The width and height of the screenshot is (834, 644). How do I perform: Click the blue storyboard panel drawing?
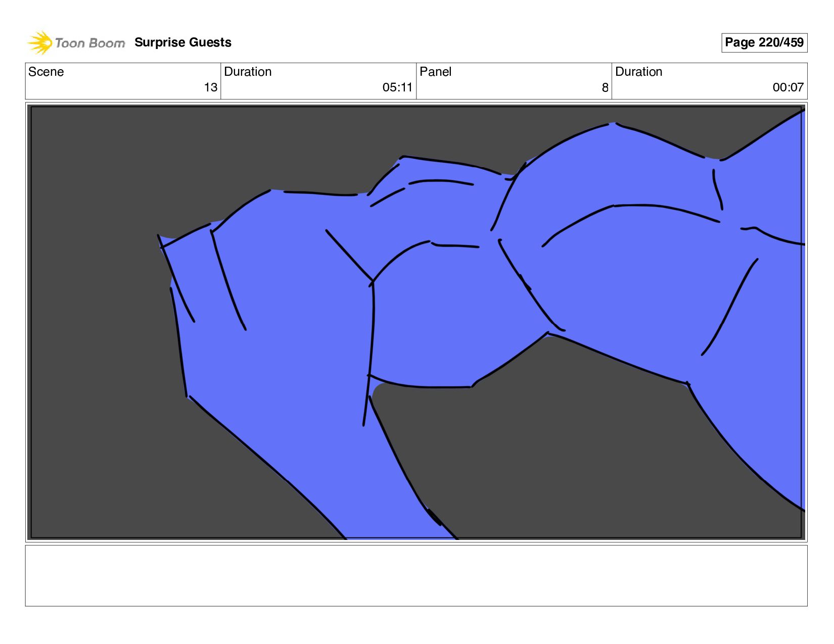(x=416, y=322)
